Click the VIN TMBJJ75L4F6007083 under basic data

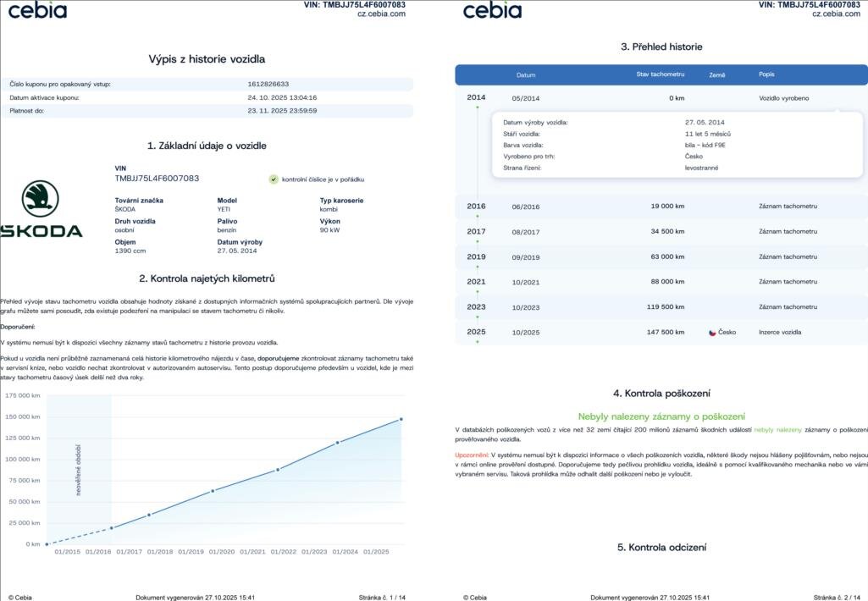coord(157,179)
